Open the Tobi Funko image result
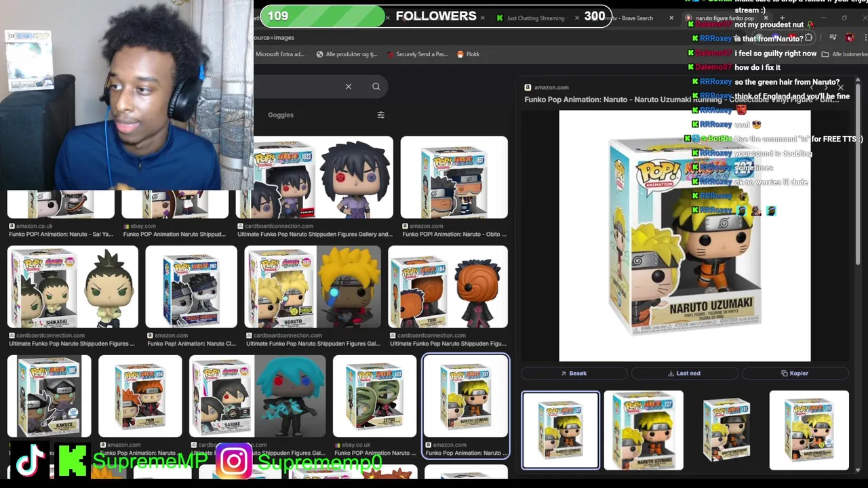Image resolution: width=868 pixels, height=488 pixels. coord(448,287)
